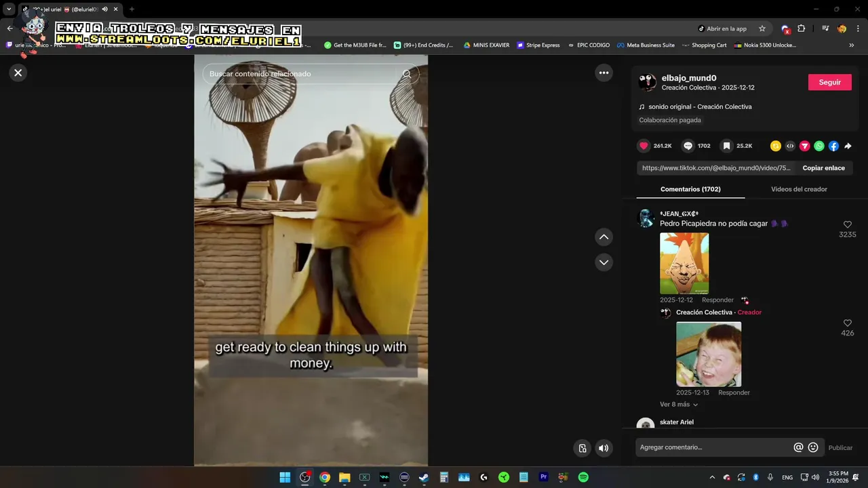868x488 pixels.
Task: Mute the tab using the tab audio icon
Action: pos(104,9)
